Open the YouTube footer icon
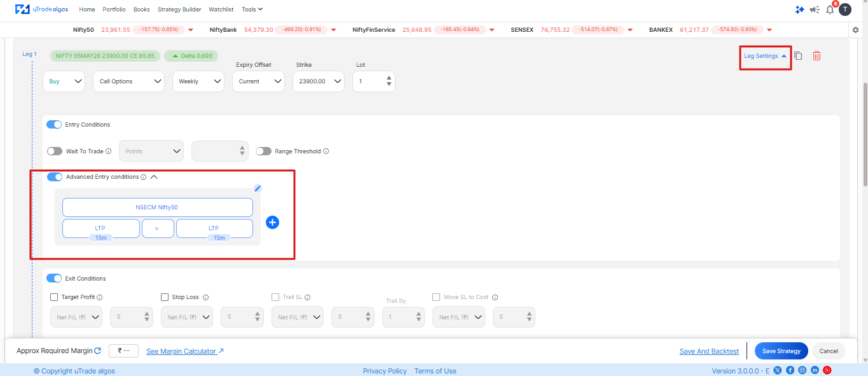868x376 pixels. coord(827,370)
